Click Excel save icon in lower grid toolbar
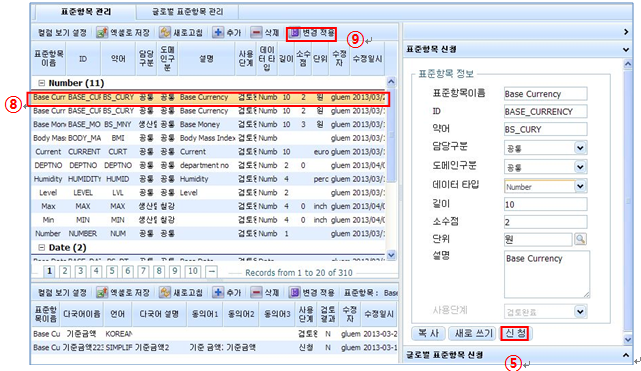 (102, 293)
